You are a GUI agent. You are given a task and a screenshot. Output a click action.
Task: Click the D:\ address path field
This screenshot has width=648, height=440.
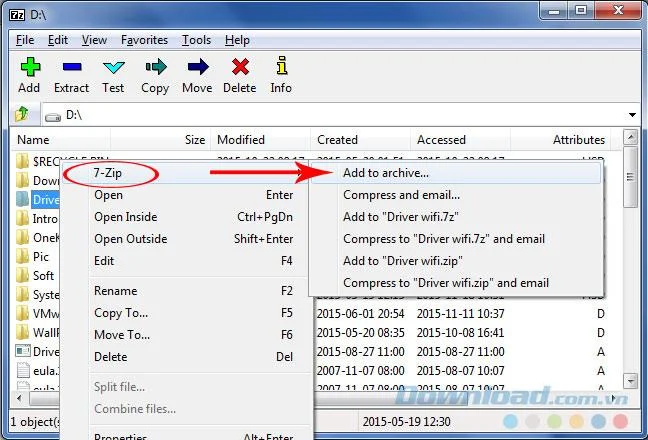[x=340, y=114]
